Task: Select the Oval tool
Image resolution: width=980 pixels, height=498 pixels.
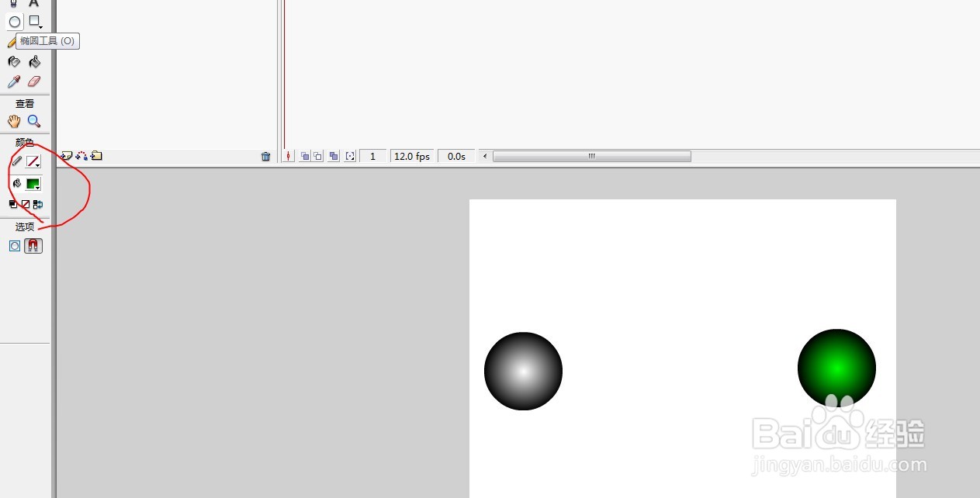Action: [x=15, y=22]
